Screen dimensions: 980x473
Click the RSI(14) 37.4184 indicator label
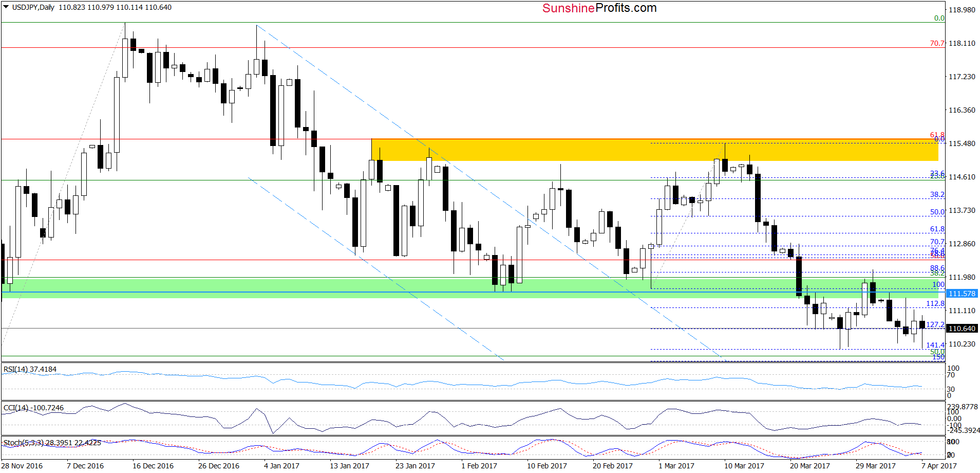click(30, 369)
